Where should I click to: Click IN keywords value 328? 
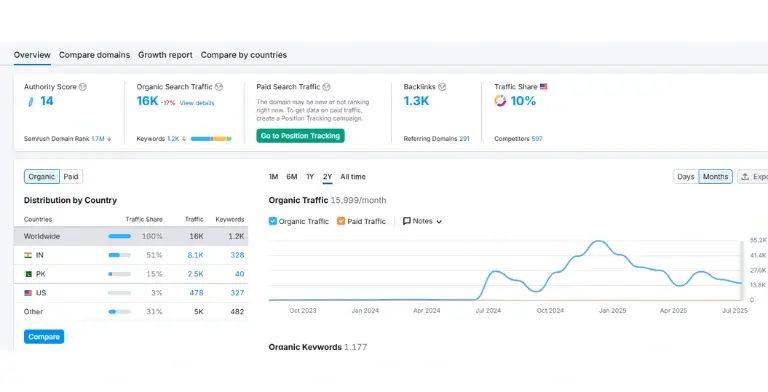coord(237,255)
